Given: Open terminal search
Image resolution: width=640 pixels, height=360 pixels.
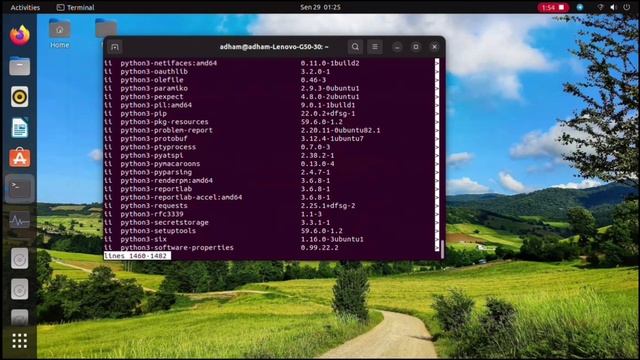Looking at the screenshot, I should click(355, 47).
